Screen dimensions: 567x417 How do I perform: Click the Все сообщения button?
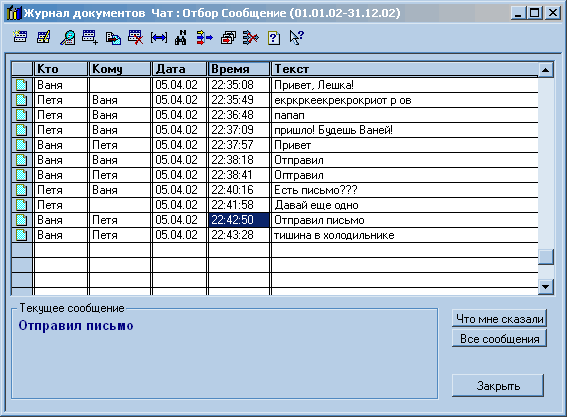[499, 339]
